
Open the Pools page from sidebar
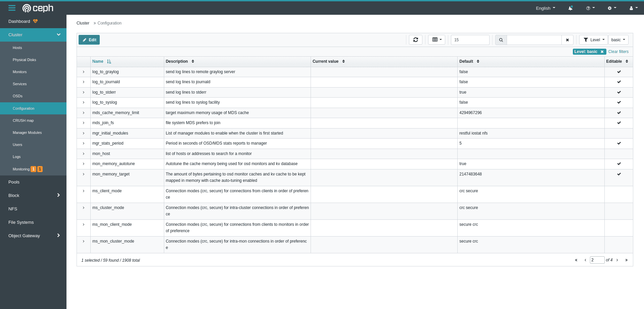[14, 182]
